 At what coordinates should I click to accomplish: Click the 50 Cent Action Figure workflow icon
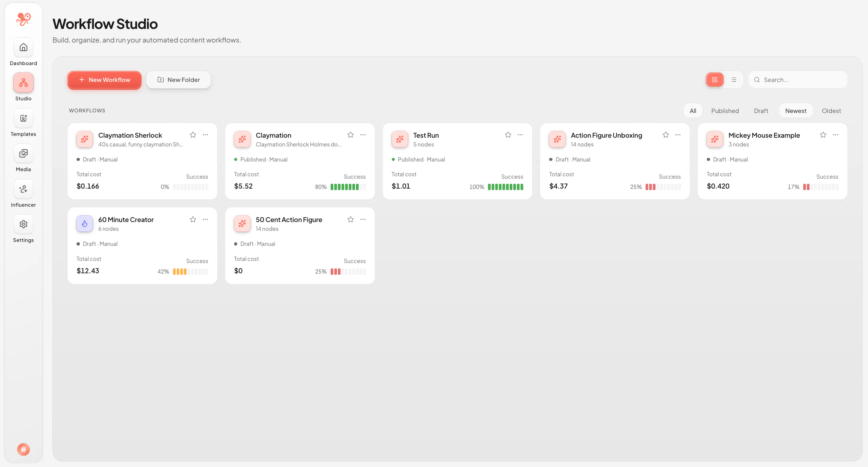pos(242,223)
